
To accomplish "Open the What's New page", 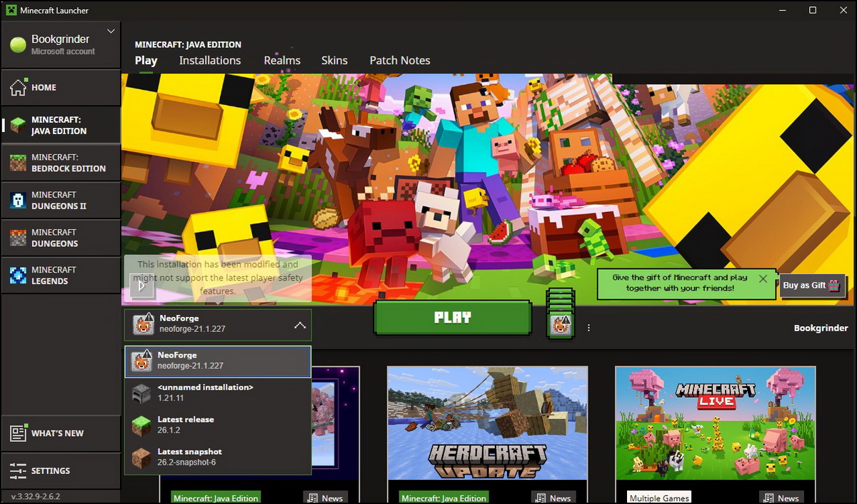I will tap(61, 433).
